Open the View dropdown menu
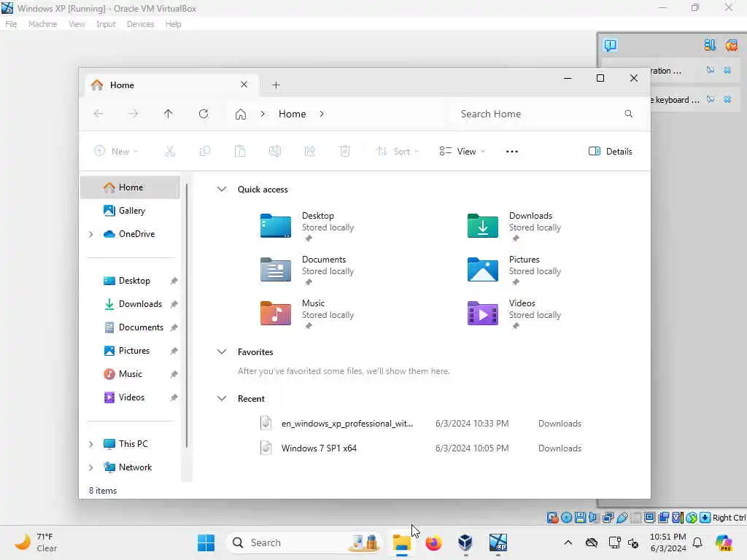The width and height of the screenshot is (747, 560). point(462,152)
